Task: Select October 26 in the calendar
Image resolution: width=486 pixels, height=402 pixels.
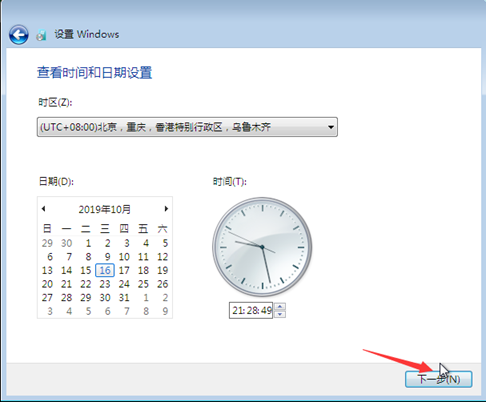Action: (x=163, y=284)
